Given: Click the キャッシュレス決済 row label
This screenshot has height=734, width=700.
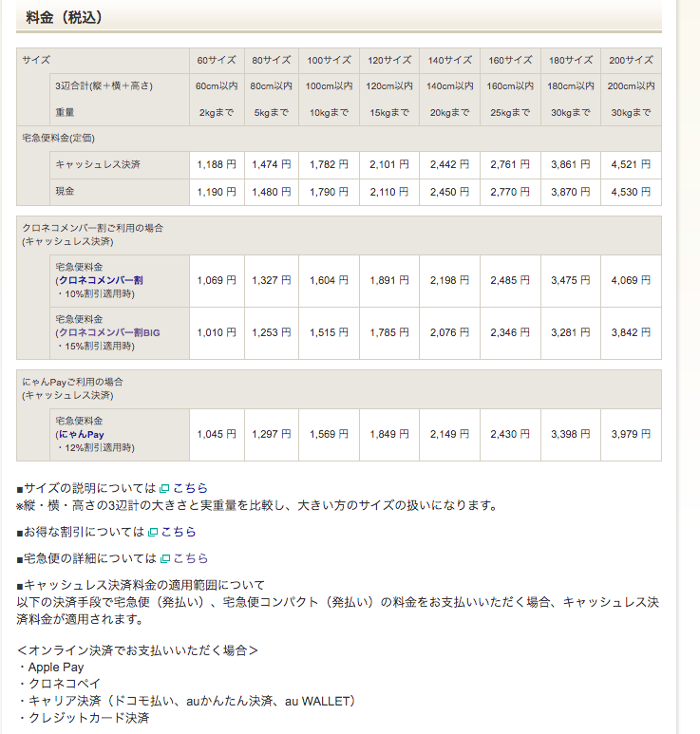Looking at the screenshot, I should [98, 165].
